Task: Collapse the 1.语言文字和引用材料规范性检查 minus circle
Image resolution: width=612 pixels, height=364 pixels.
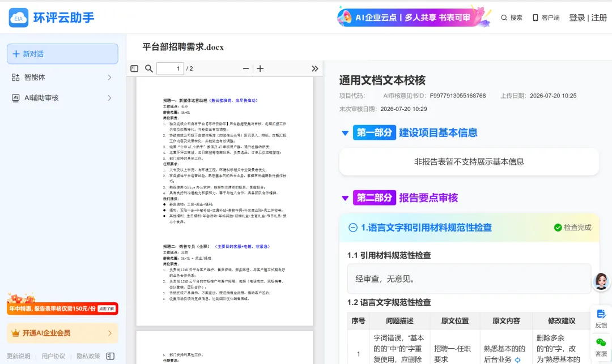Action: tap(353, 228)
